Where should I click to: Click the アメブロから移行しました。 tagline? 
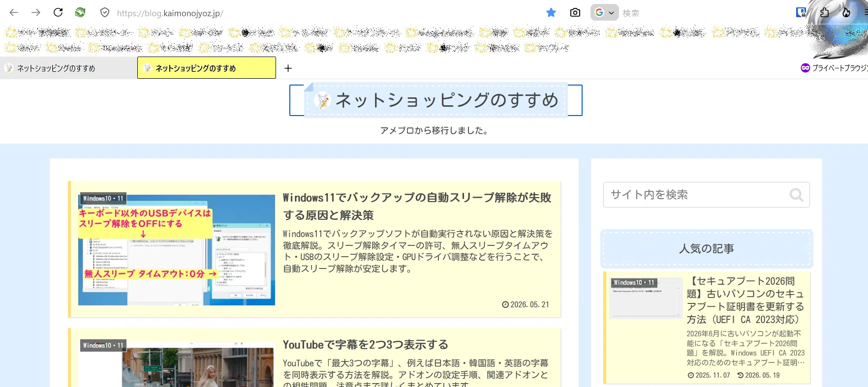434,130
